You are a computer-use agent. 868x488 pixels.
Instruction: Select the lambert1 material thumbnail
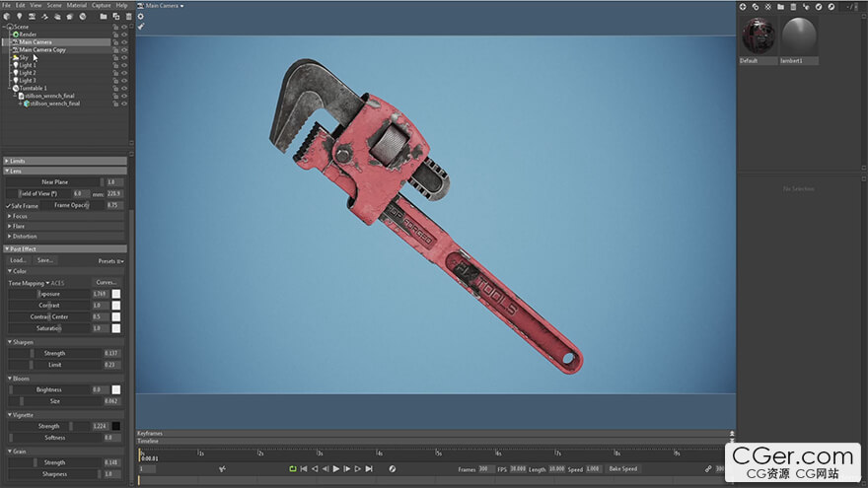point(800,39)
